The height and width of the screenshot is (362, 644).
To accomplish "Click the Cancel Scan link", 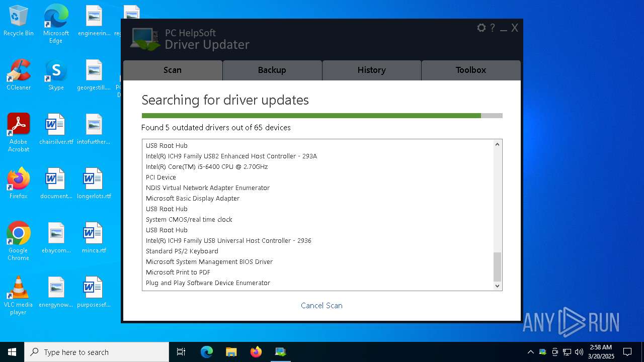I will pos(321,305).
